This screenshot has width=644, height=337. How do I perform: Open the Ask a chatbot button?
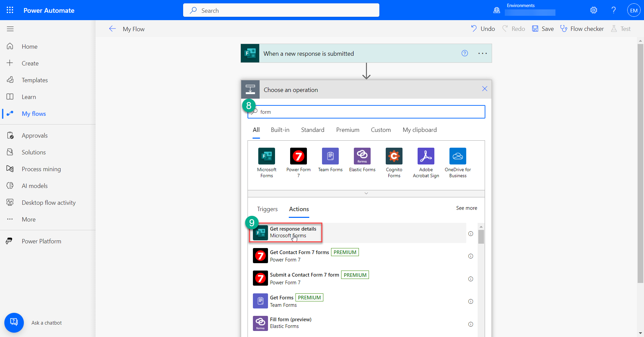pyautogui.click(x=14, y=323)
